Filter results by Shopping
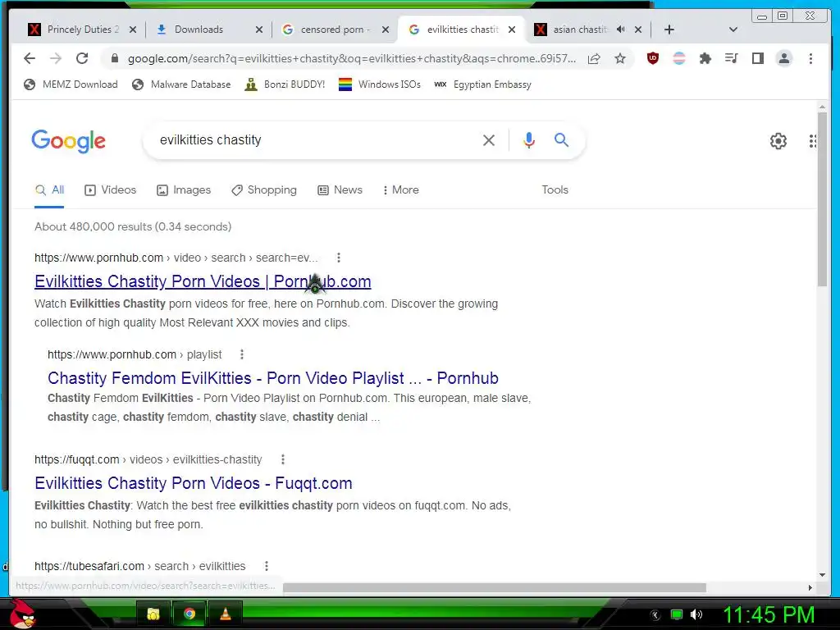The image size is (840, 630). 264,190
